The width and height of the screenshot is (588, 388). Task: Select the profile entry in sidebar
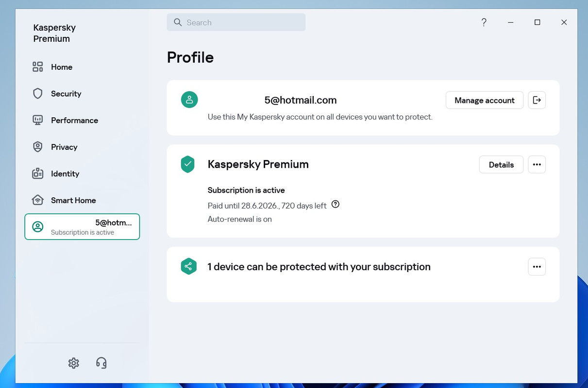tap(82, 226)
